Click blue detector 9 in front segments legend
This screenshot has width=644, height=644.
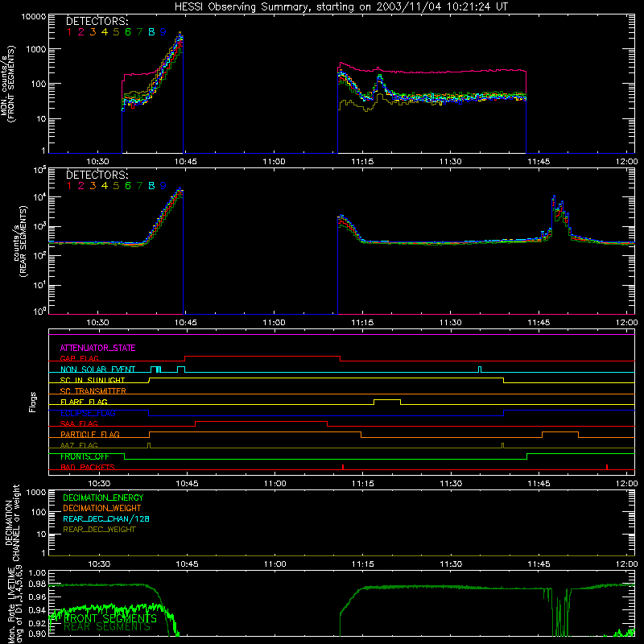163,32
